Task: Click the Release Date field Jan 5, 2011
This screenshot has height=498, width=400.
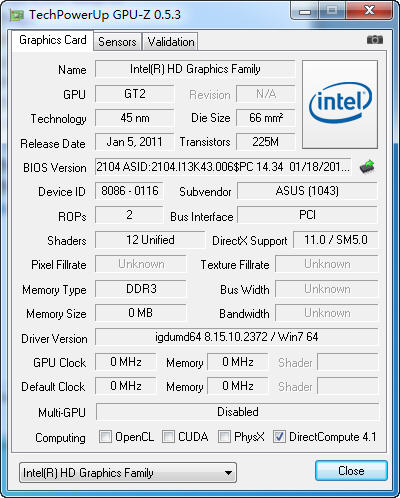Action: click(x=135, y=142)
